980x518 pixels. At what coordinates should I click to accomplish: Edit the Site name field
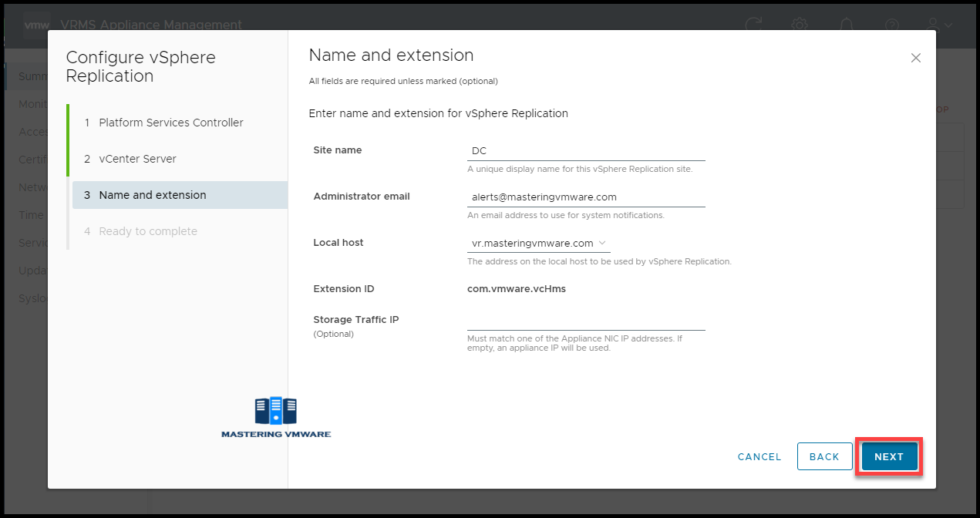point(586,151)
